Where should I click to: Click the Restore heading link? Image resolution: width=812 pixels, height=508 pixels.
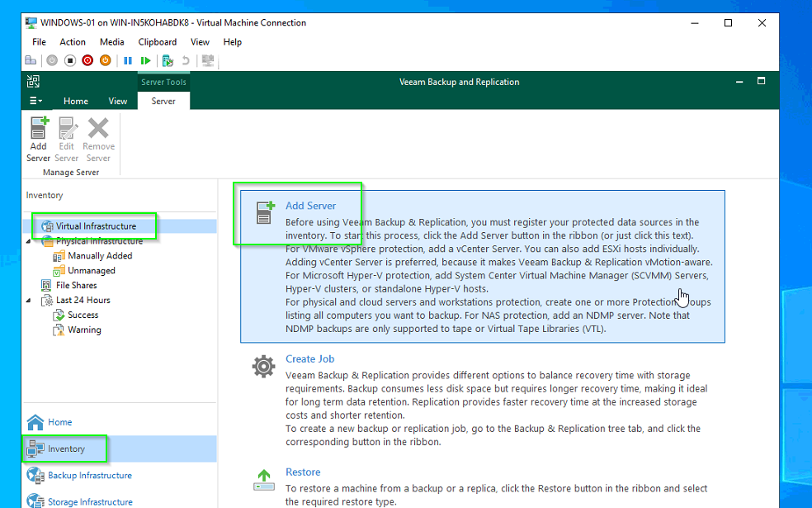click(303, 472)
